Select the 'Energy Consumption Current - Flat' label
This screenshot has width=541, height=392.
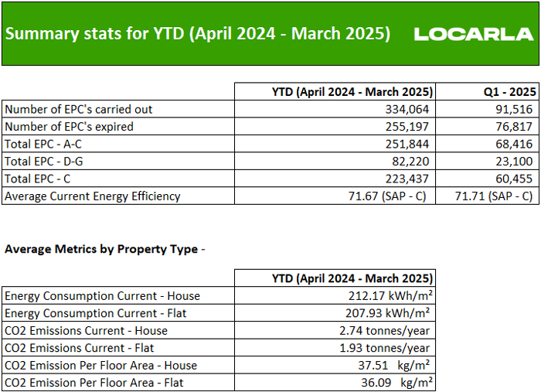[x=96, y=313]
